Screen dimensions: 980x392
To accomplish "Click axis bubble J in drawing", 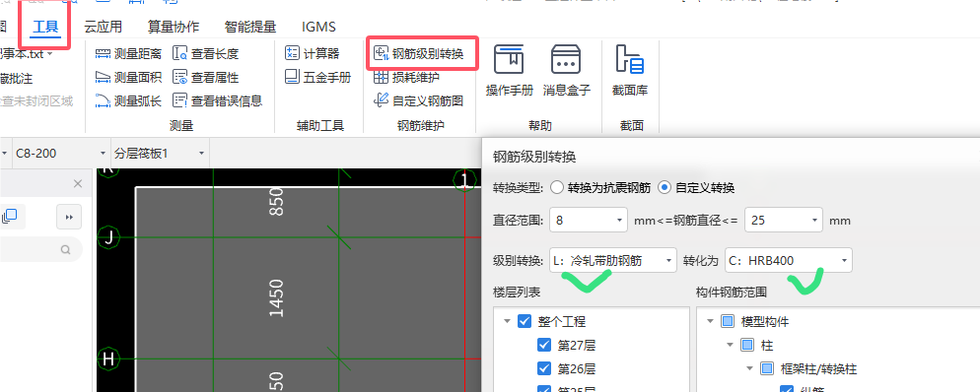I will click(x=109, y=237).
